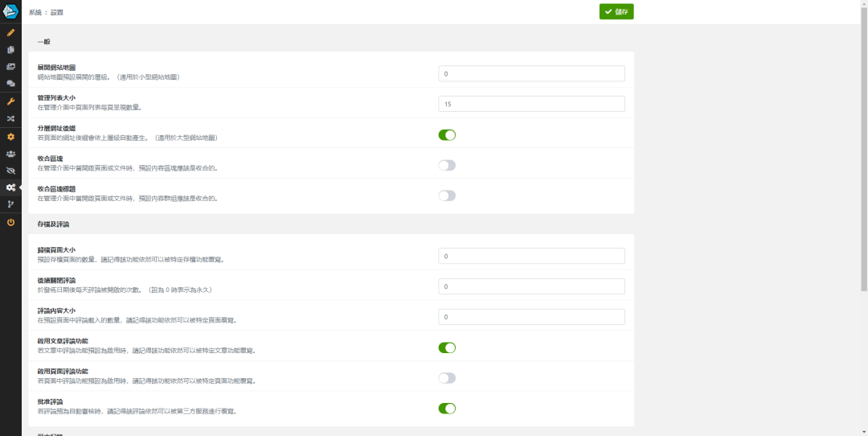Image resolution: width=868 pixels, height=436 pixels.
Task: Open the orange gear settings icon
Action: (x=10, y=137)
